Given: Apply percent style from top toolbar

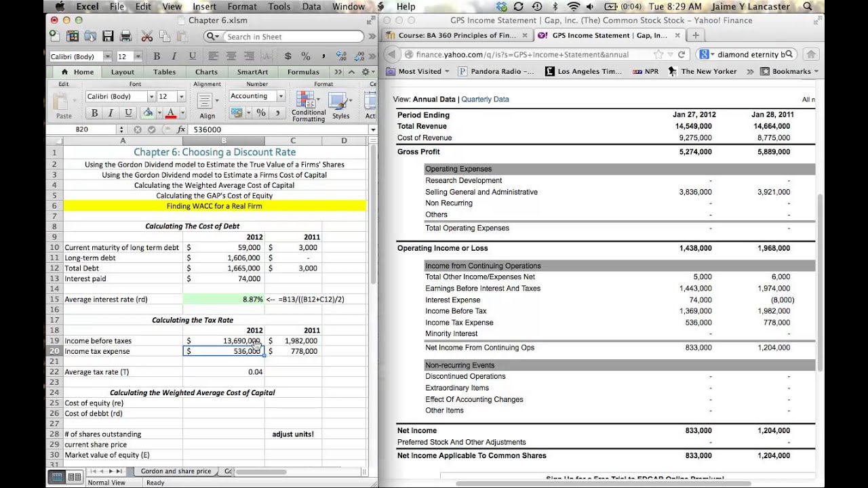Looking at the screenshot, I should (x=306, y=56).
